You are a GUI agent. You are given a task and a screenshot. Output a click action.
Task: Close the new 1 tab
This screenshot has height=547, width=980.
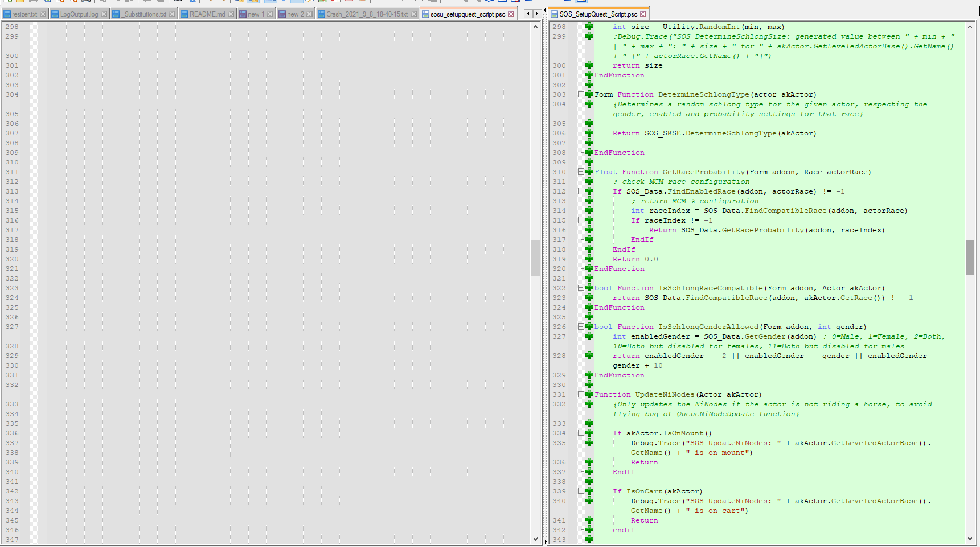(270, 14)
